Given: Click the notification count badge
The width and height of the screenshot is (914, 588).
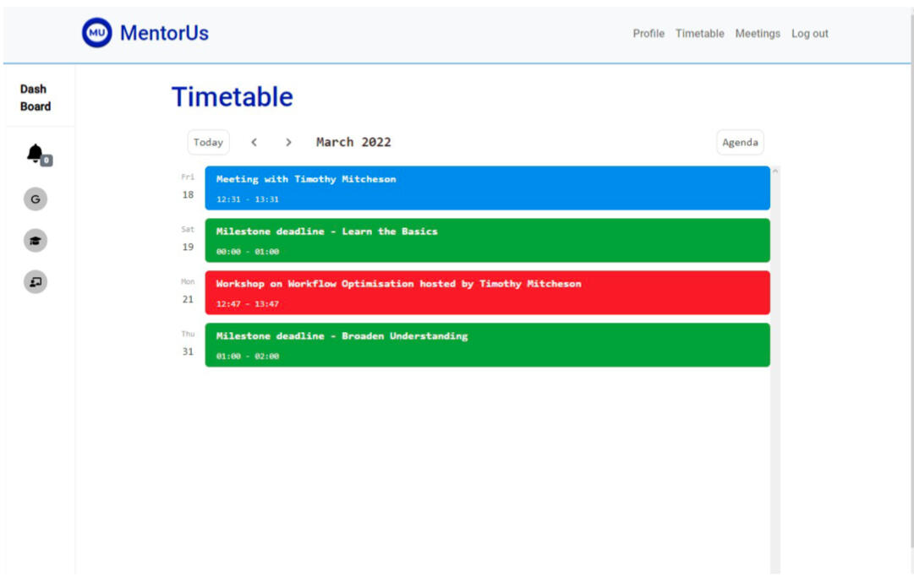Looking at the screenshot, I should point(47,161).
